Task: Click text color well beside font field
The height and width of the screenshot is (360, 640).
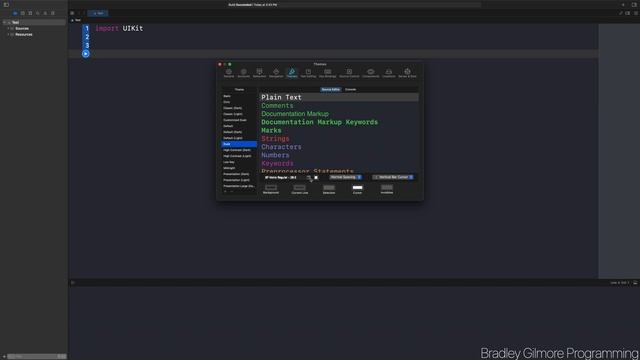Action: (x=316, y=177)
